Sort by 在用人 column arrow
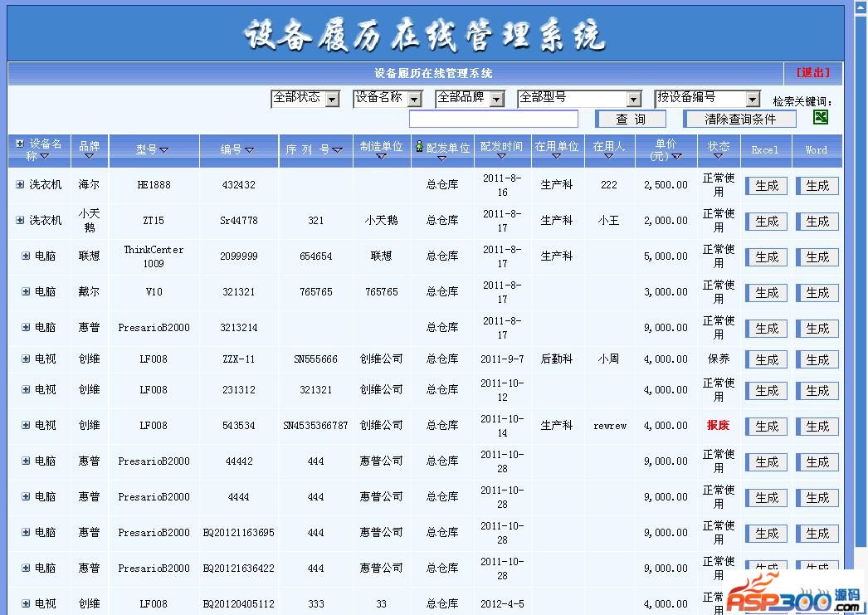Image resolution: width=868 pixels, height=615 pixels. tap(608, 157)
